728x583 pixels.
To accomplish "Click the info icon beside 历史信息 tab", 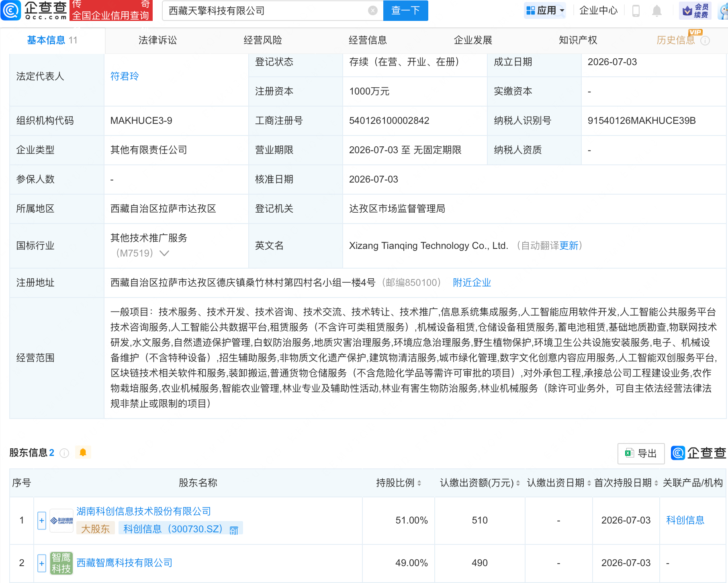I will (705, 41).
